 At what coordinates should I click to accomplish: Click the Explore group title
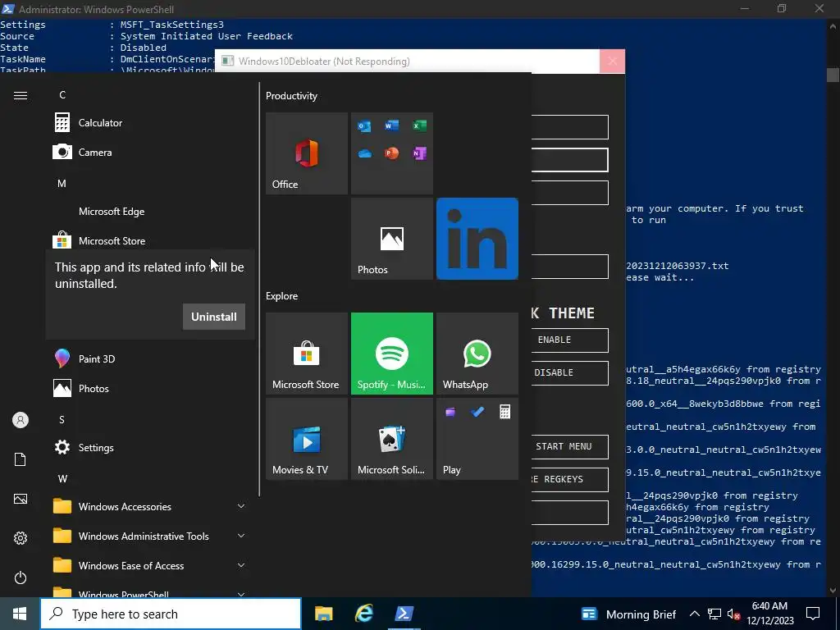[282, 295]
